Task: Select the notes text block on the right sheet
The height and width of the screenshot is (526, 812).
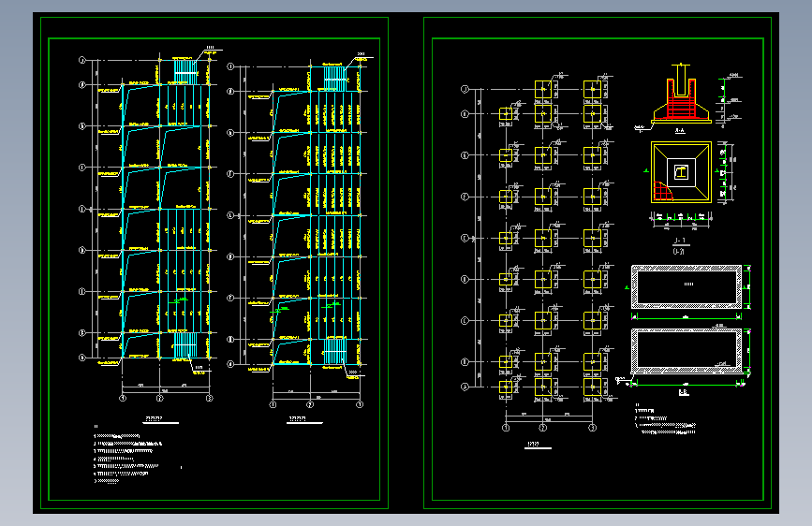Action: click(x=666, y=418)
